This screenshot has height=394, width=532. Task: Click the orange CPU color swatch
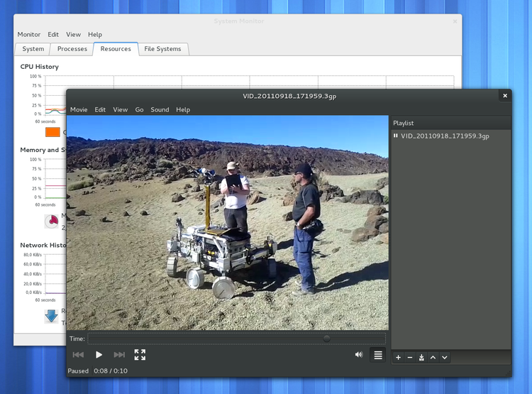(52, 132)
